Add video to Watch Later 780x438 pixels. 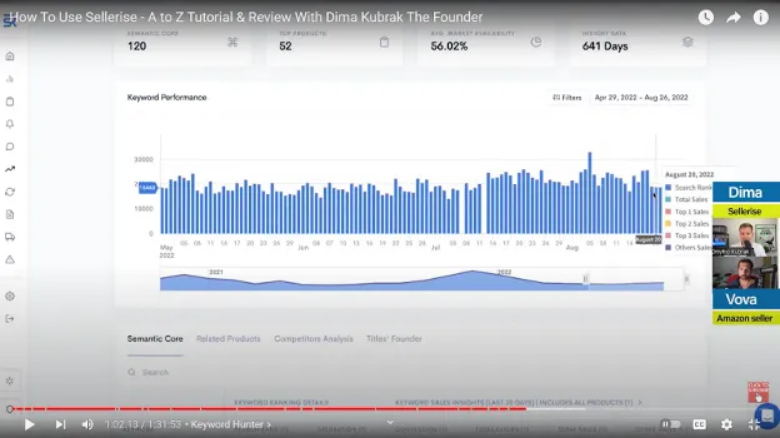pos(706,17)
